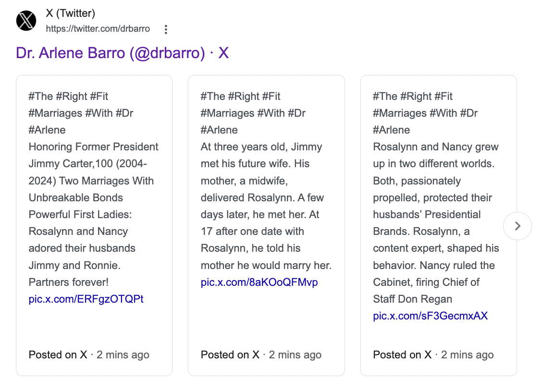Open pic.x.com/ERFgzOTQPt link
This screenshot has height=392, width=543.
click(x=86, y=299)
